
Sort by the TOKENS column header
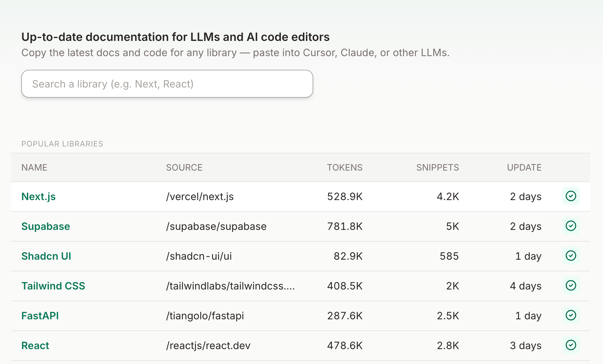pyautogui.click(x=345, y=167)
